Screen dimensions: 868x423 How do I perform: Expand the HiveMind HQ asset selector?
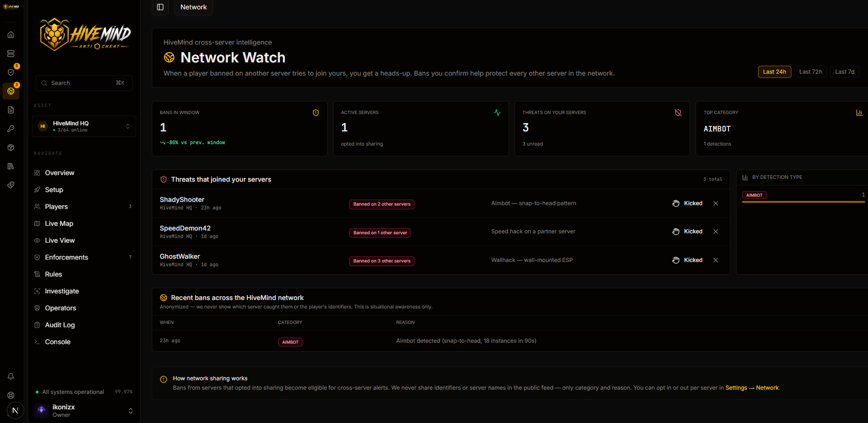coord(84,126)
